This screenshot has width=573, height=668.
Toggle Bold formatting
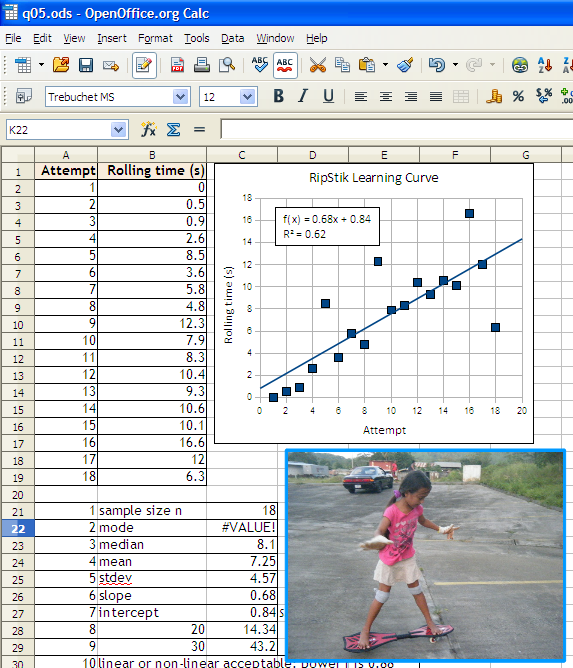(279, 96)
